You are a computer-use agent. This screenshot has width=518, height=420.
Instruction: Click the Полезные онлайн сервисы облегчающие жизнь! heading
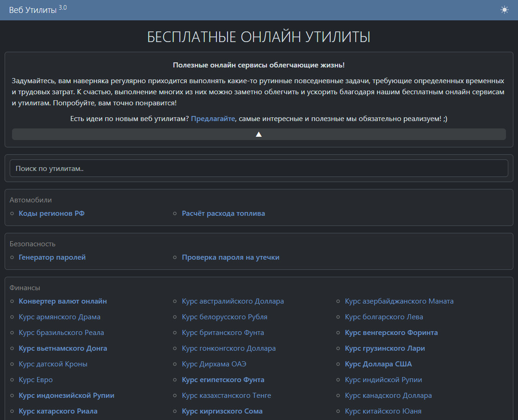[x=259, y=65]
